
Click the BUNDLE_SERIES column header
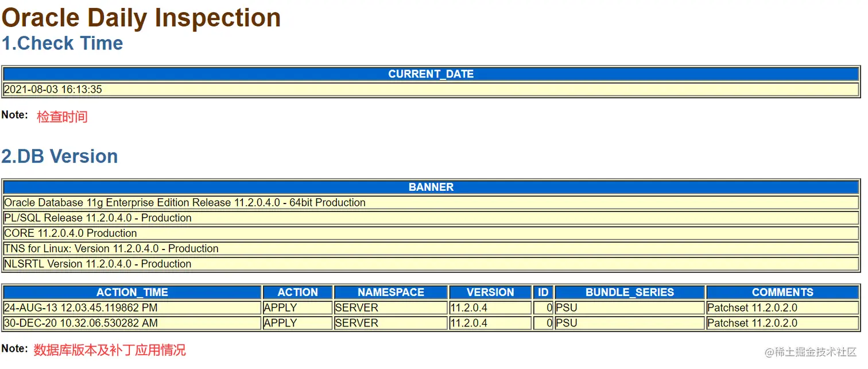click(x=630, y=293)
